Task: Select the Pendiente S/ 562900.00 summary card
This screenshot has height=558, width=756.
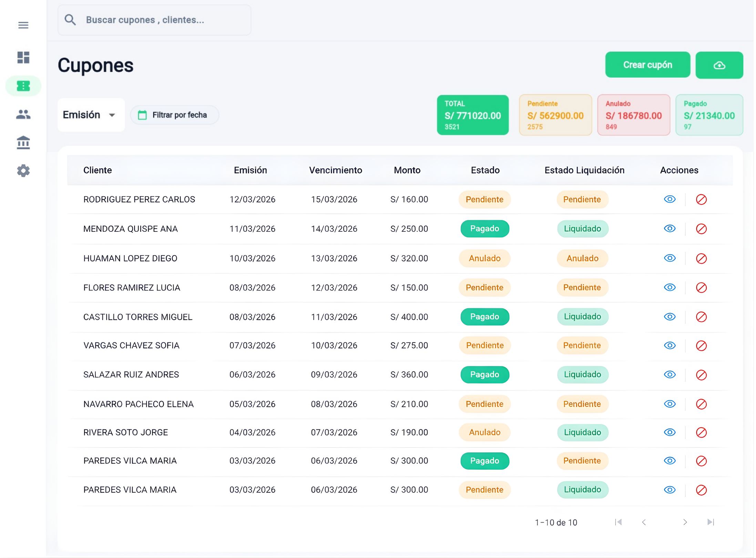Action: tap(555, 115)
